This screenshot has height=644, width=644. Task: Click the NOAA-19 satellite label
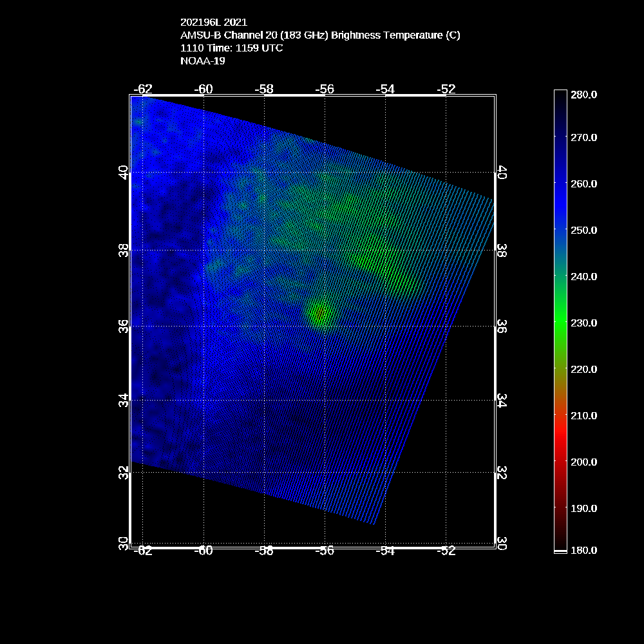tap(203, 61)
